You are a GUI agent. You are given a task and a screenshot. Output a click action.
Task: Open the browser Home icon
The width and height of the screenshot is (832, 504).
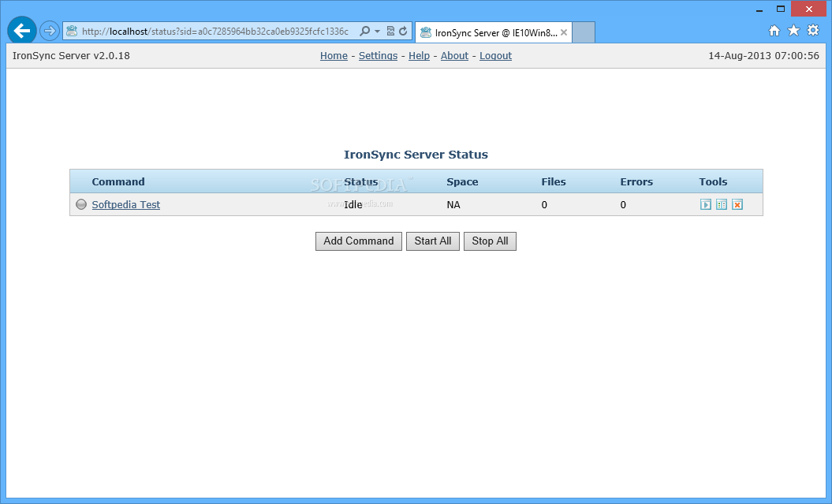[774, 31]
